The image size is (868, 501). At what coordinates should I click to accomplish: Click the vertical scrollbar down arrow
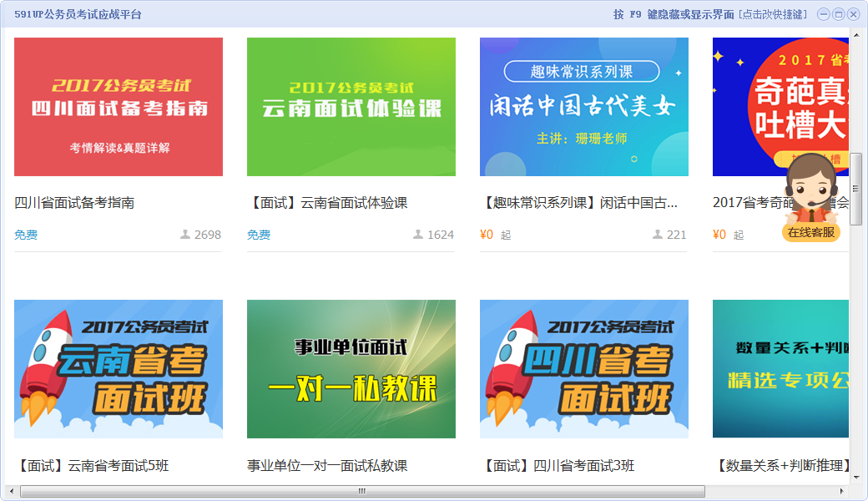855,477
